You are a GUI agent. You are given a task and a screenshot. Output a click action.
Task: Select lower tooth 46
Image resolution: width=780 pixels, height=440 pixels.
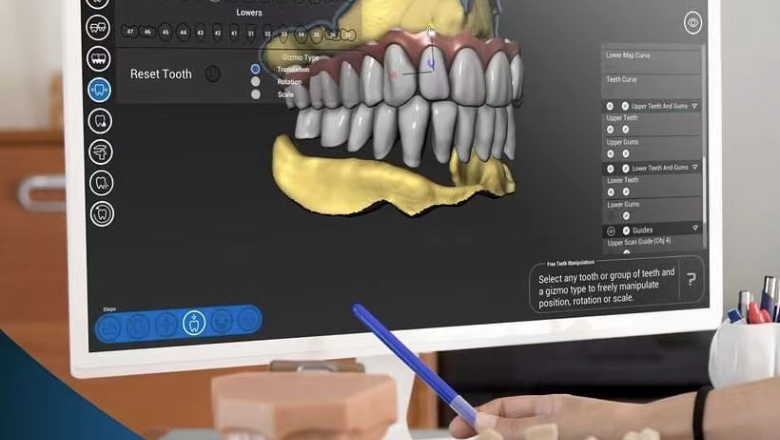(147, 32)
